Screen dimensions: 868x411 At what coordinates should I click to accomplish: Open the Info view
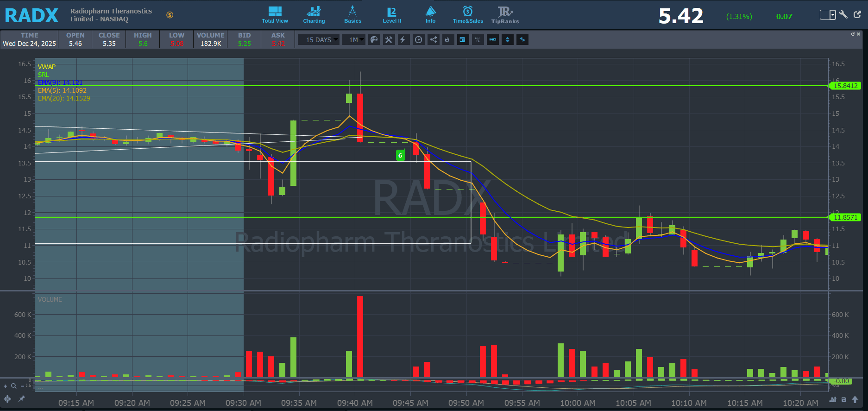431,15
